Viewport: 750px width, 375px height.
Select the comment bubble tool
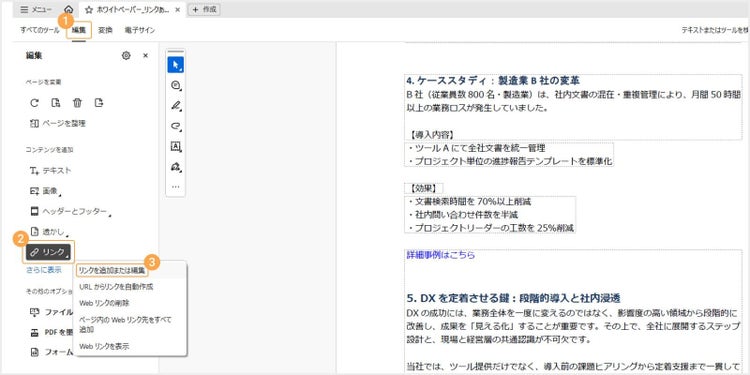[x=176, y=85]
